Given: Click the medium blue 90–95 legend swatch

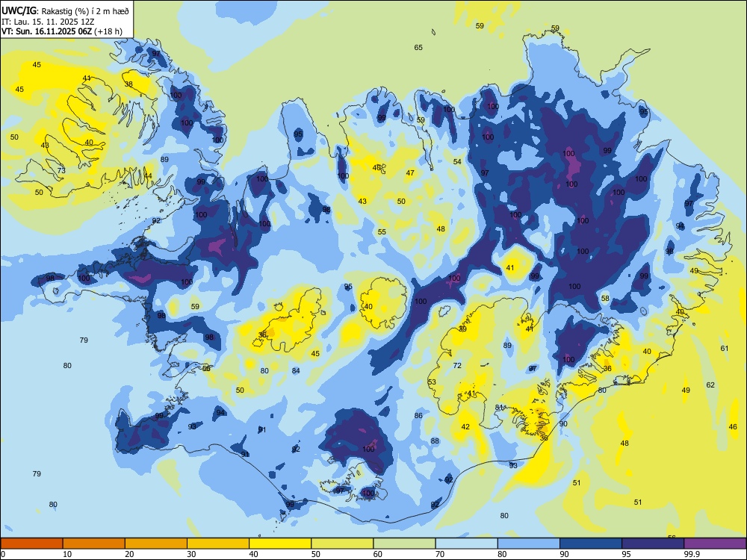Looking at the screenshot, I should 591,544.
